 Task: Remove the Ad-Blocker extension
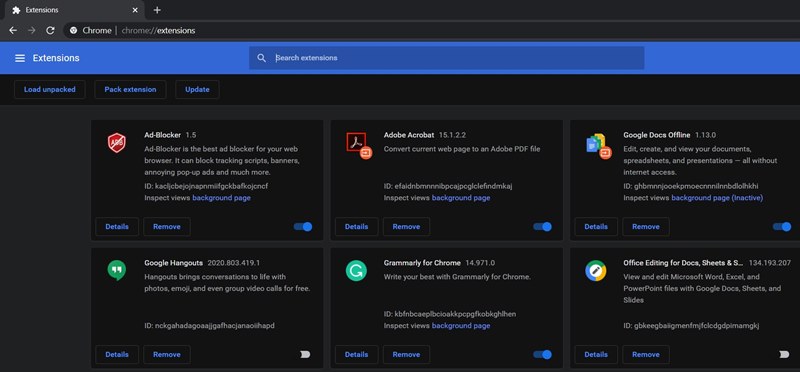point(167,227)
